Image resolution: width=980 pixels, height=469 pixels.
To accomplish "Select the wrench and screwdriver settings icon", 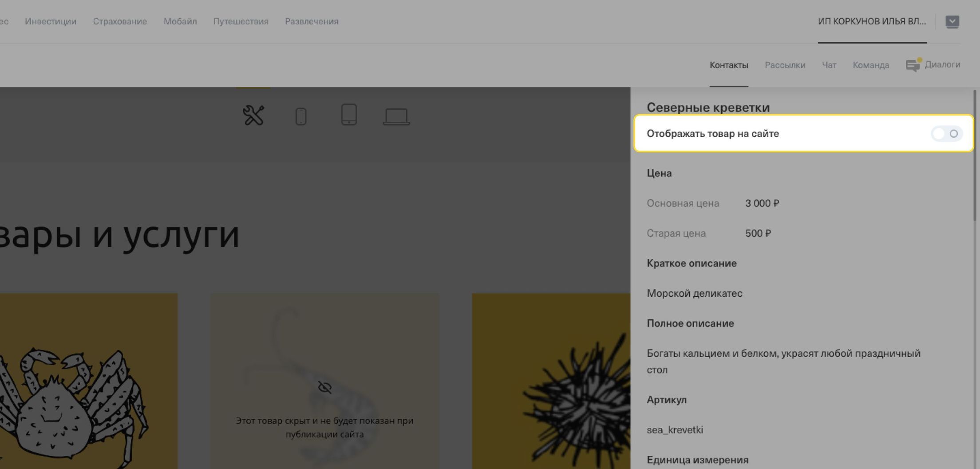I will (253, 115).
